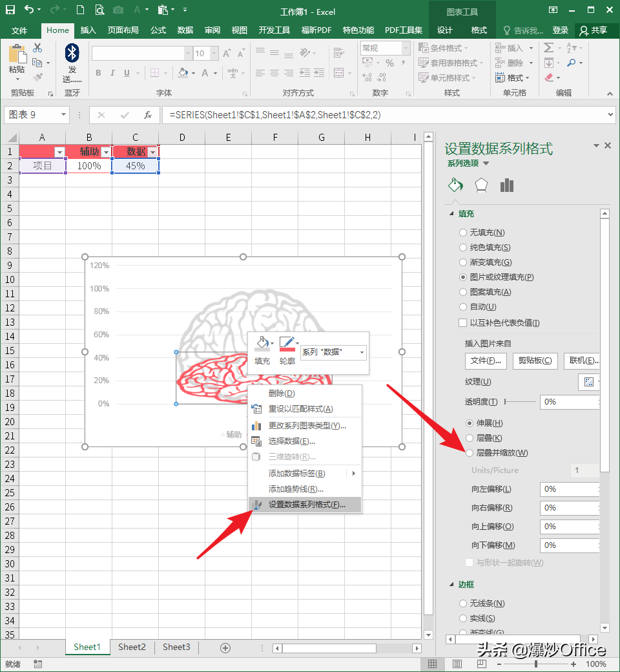Open the Fill & Line paint bucket tab

(x=455, y=185)
